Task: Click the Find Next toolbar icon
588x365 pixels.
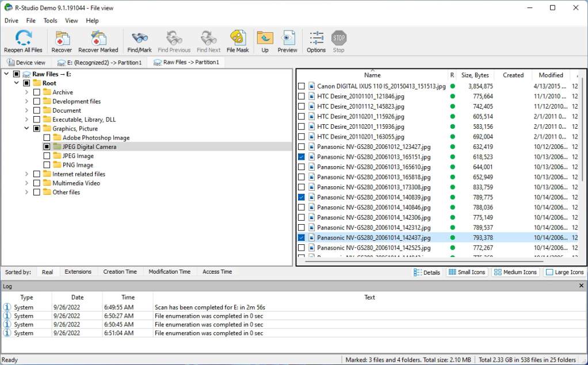Action: tap(208, 38)
